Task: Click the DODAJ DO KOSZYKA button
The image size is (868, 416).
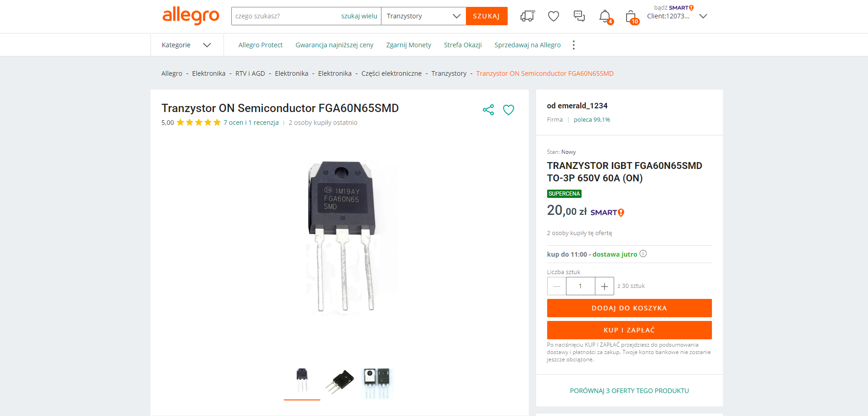Action: pos(629,308)
